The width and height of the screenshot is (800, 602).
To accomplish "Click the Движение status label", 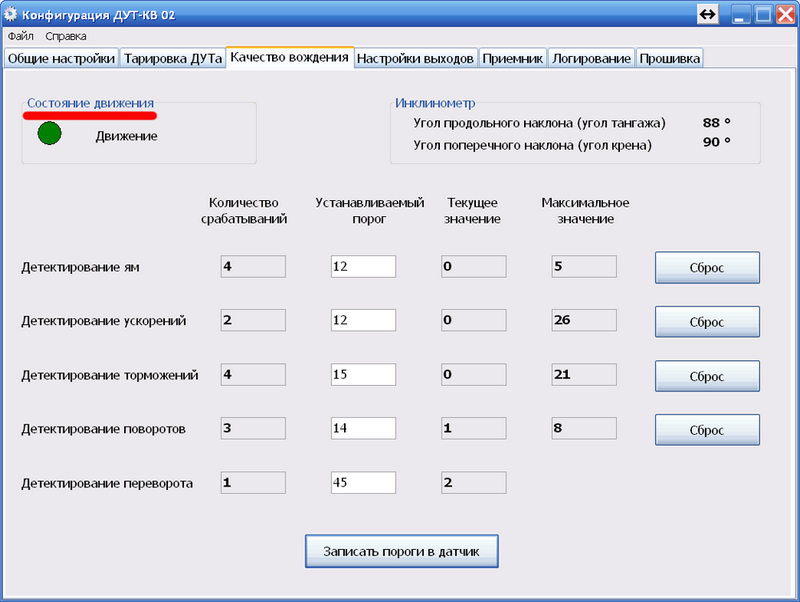I will click(127, 136).
